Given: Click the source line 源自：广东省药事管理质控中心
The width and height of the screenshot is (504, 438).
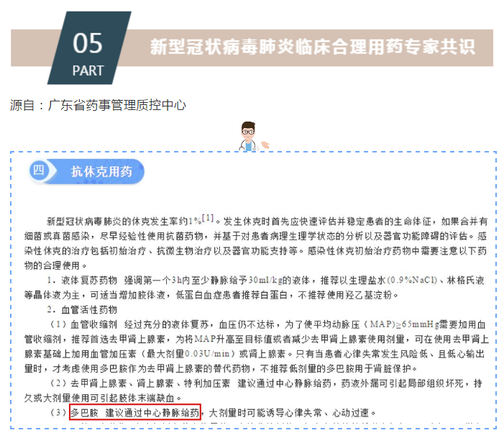Looking at the screenshot, I should (98, 105).
